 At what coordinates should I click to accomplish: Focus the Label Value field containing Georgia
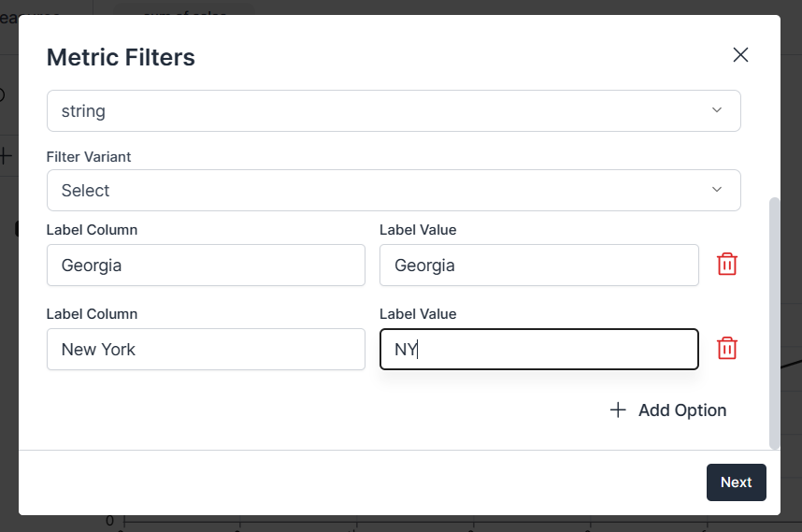[539, 265]
